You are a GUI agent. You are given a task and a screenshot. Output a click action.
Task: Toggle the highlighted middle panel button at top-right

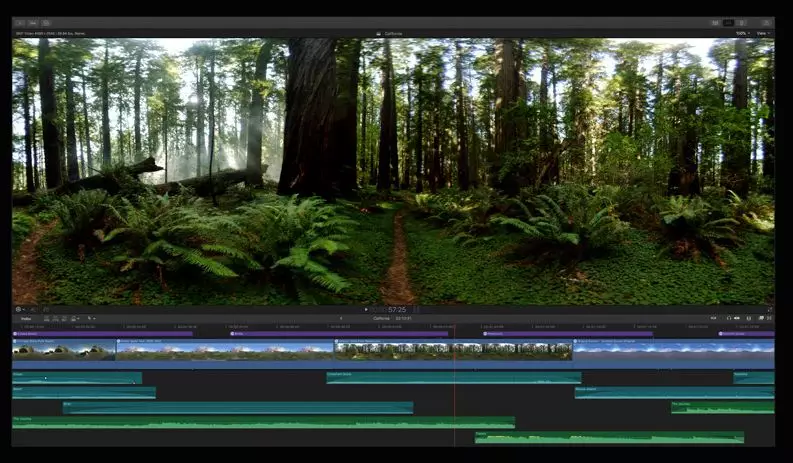coord(729,22)
